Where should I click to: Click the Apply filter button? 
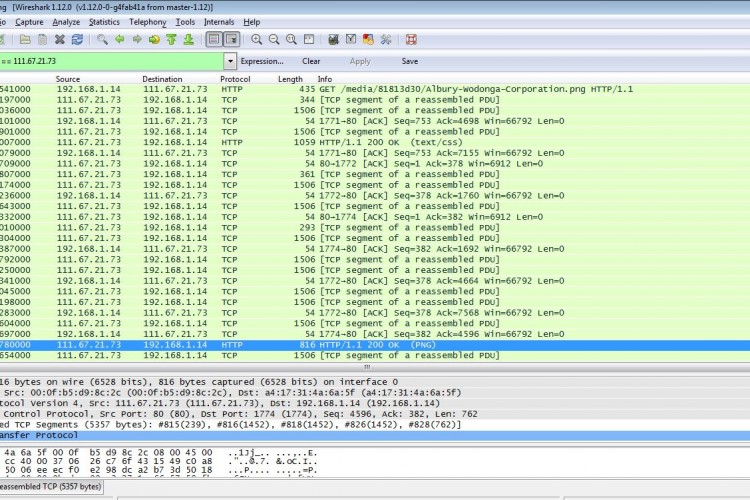coord(360,61)
